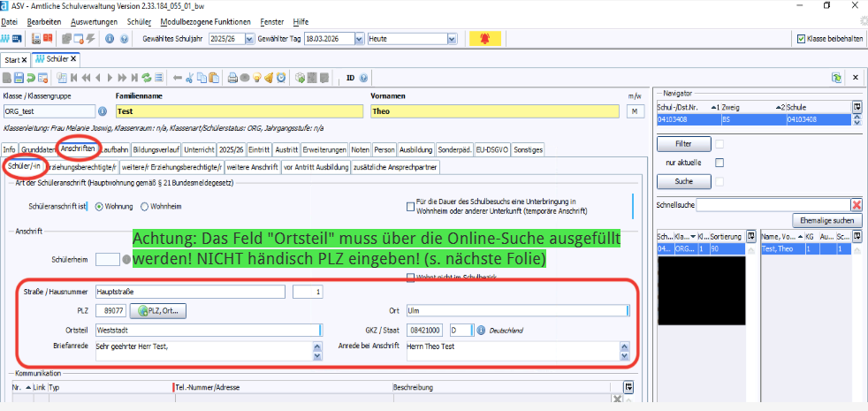Enable the 'nur aktuelle' checkbox
Screen dimensions: 868x411
[x=720, y=163]
